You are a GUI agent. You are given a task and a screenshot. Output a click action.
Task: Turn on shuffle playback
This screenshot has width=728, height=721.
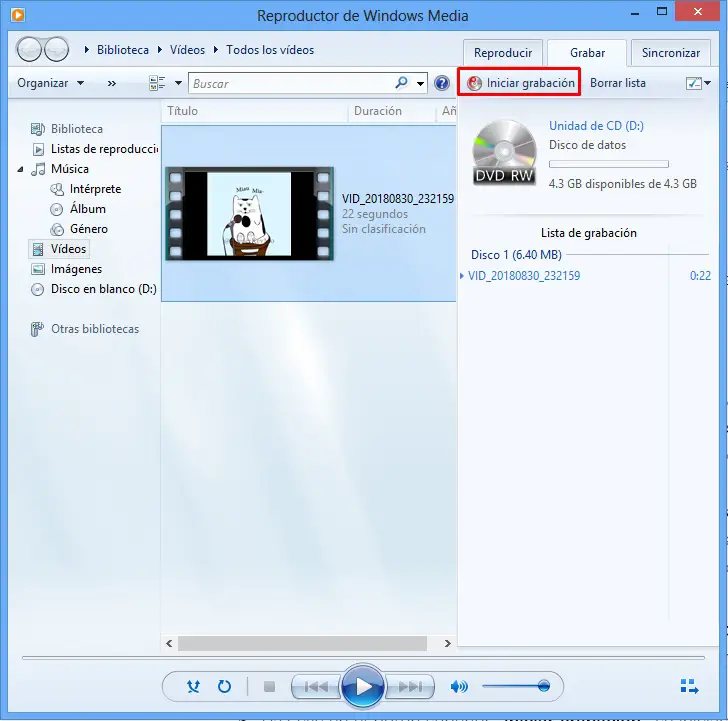click(193, 686)
